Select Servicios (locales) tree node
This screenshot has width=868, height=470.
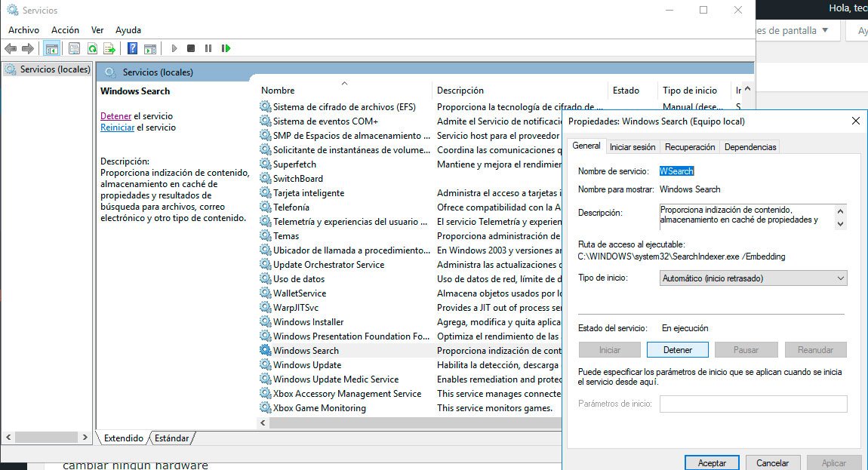coord(48,69)
